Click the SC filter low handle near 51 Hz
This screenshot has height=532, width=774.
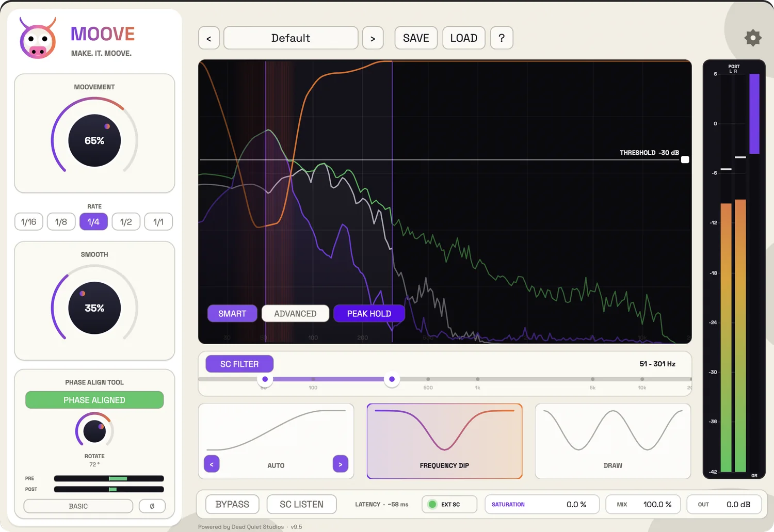265,379
